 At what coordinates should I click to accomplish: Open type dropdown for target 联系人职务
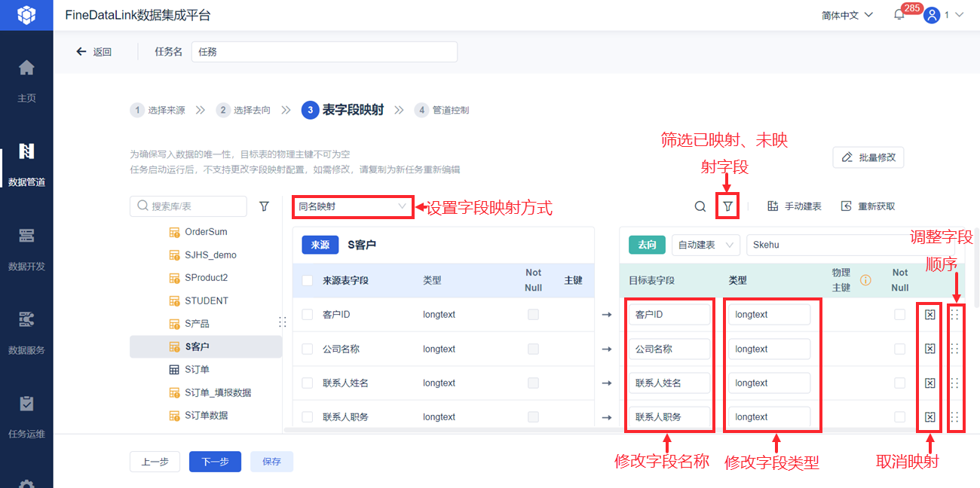click(x=770, y=416)
